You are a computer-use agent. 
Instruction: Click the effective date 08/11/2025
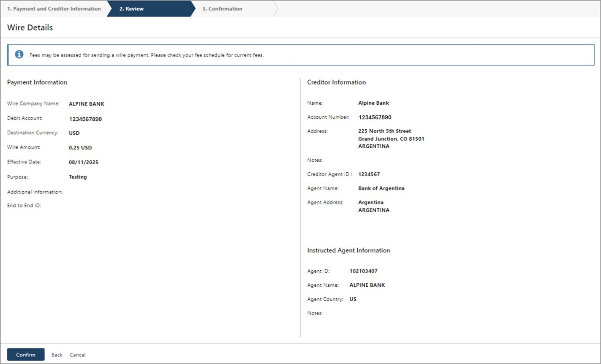(84, 162)
